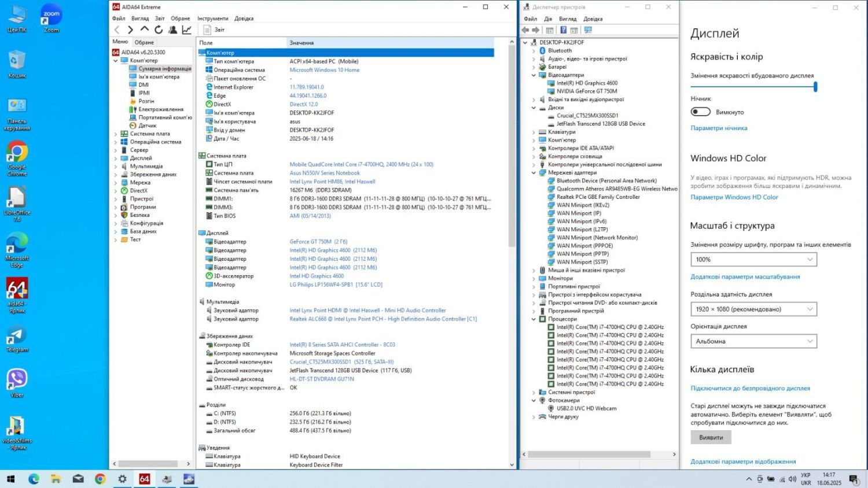This screenshot has height=488, width=868.
Task: Expand Системна плата in AIDA64 tree
Action: tap(116, 134)
